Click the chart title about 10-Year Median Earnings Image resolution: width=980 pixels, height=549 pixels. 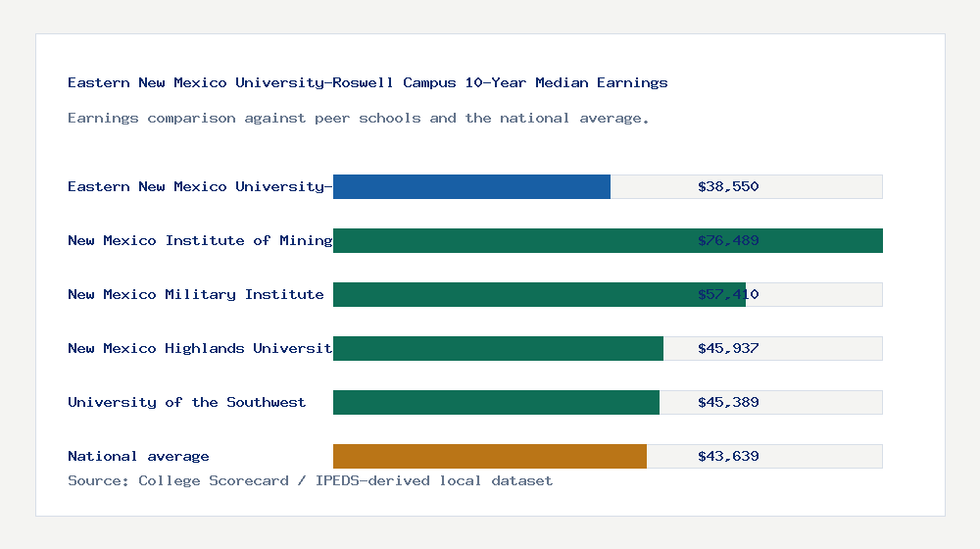(367, 82)
